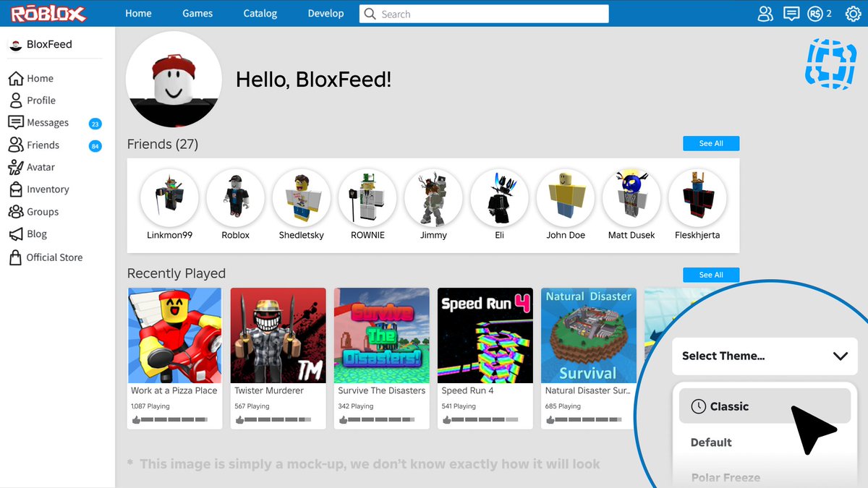
Task: Open Catalog in top navigation
Action: pyautogui.click(x=260, y=14)
